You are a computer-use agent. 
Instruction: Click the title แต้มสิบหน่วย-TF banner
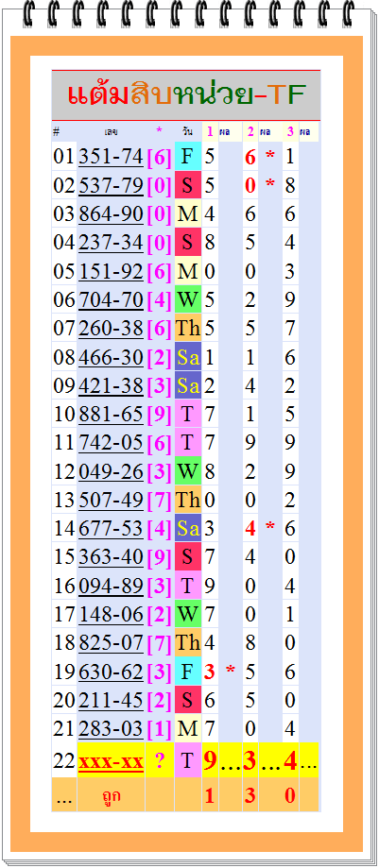(x=186, y=95)
